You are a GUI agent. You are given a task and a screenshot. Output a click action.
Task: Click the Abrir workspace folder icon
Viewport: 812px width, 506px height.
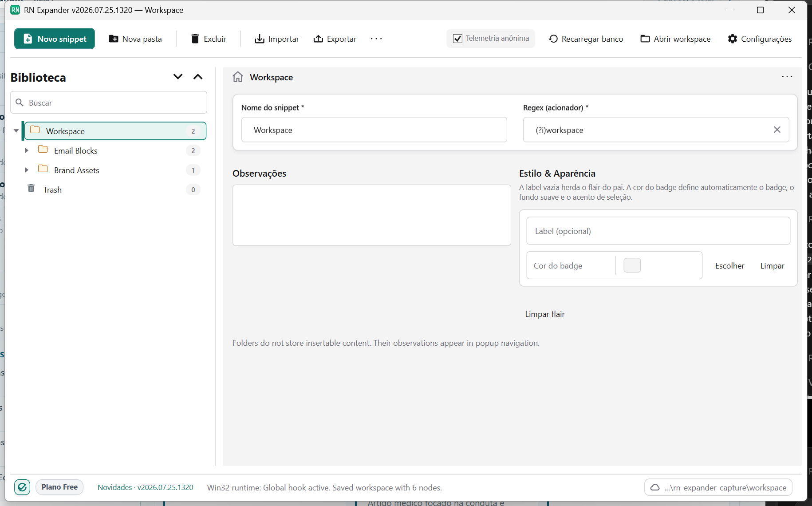(x=645, y=39)
